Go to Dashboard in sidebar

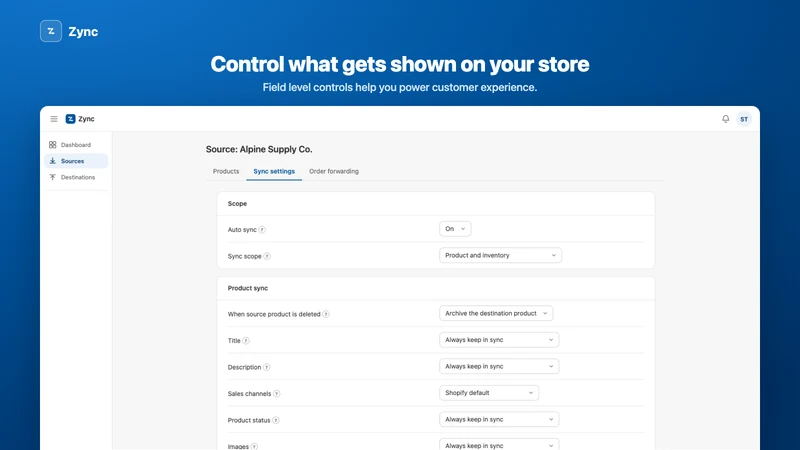(x=76, y=145)
